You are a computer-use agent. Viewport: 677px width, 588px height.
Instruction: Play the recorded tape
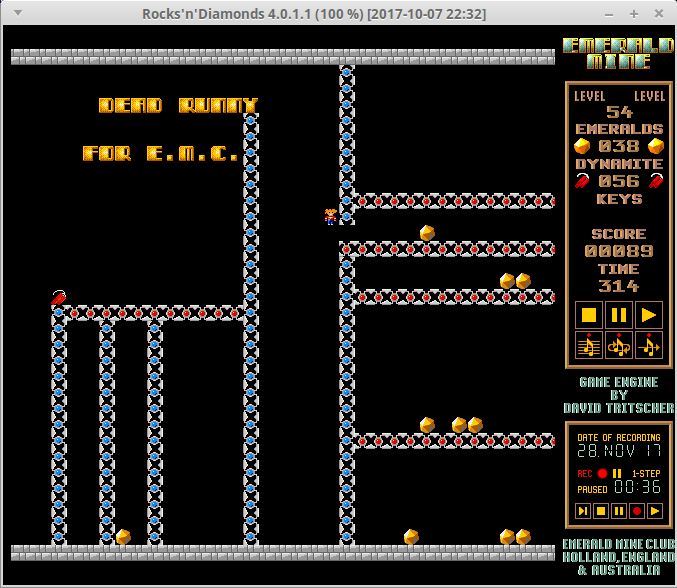(x=654, y=511)
